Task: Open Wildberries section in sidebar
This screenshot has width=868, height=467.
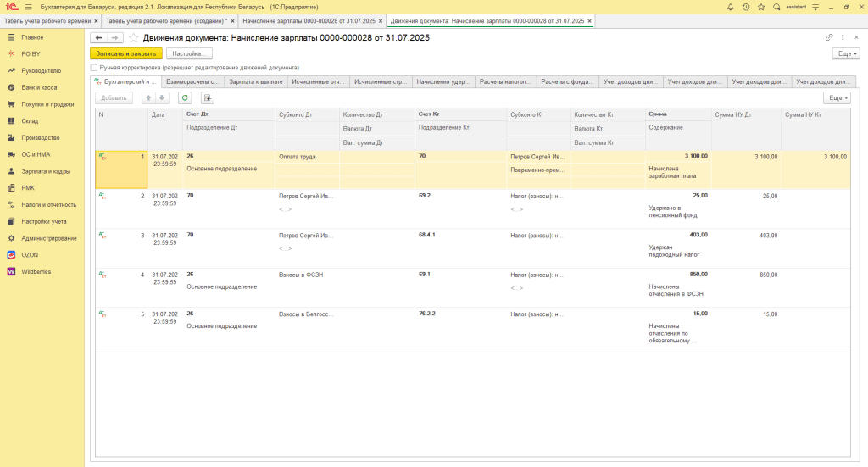Action: click(x=36, y=272)
